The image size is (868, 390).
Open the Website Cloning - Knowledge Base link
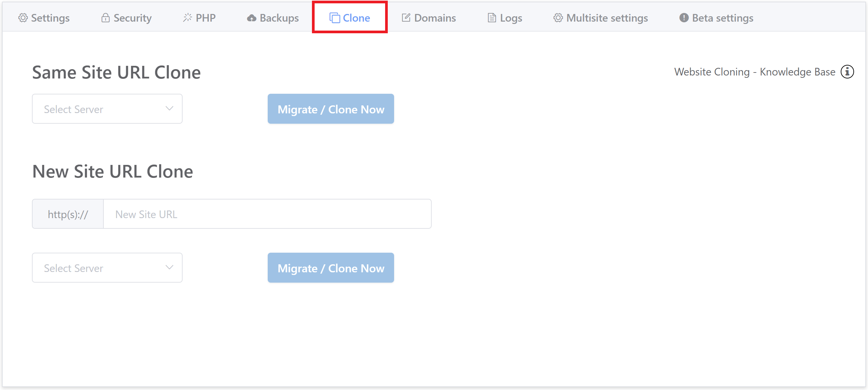click(755, 72)
